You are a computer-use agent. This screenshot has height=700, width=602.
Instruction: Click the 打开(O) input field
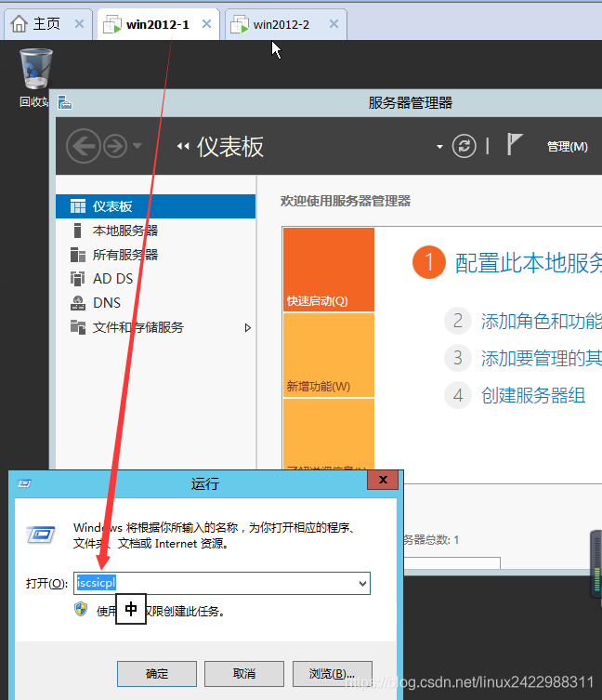pyautogui.click(x=222, y=583)
